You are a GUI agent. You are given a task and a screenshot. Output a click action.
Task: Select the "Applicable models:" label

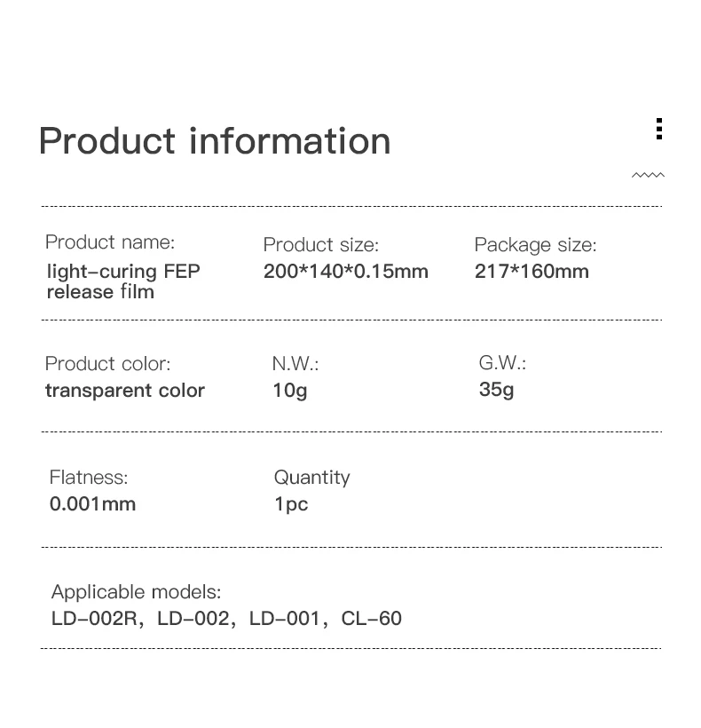137,592
